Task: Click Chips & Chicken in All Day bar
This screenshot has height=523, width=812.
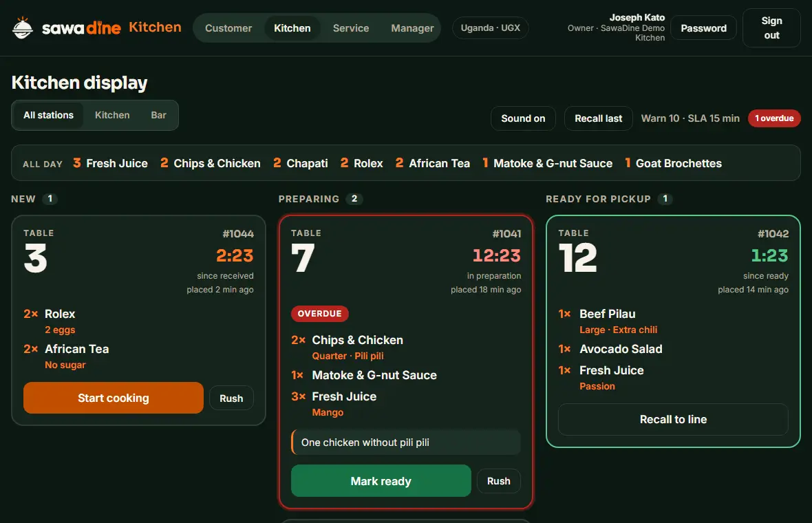Action: pyautogui.click(x=211, y=163)
